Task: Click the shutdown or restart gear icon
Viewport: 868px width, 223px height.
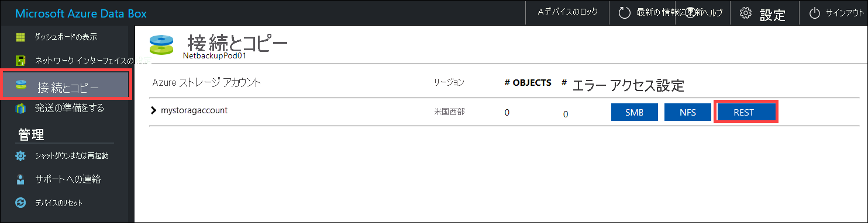Action: [20, 156]
